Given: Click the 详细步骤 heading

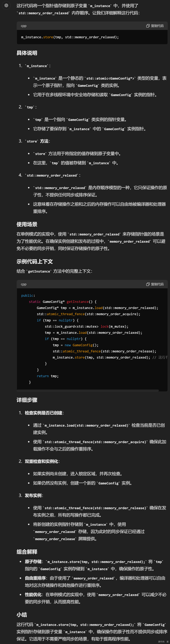Looking at the screenshot, I should [x=27, y=400].
